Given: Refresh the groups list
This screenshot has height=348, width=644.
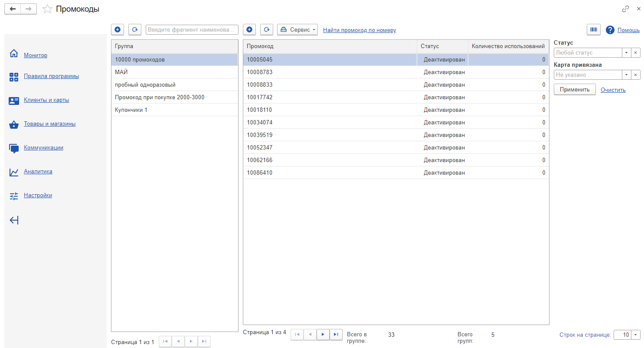Looking at the screenshot, I should 135,29.
